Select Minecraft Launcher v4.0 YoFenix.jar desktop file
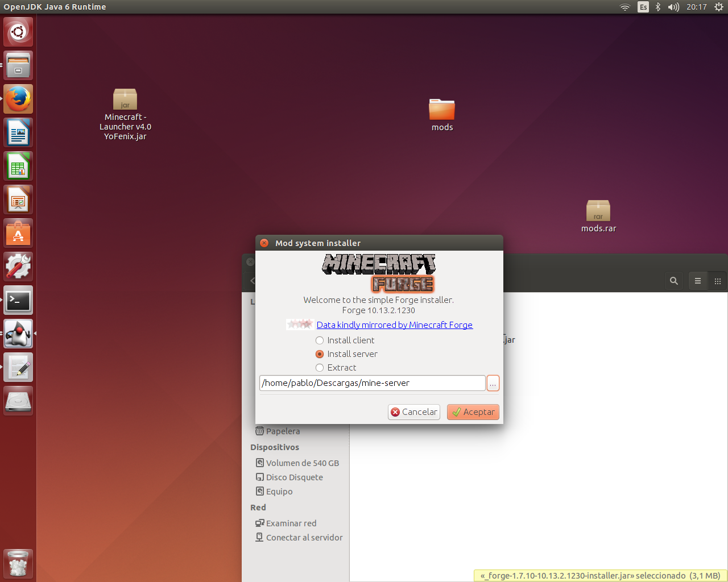This screenshot has height=582, width=728. click(125, 115)
